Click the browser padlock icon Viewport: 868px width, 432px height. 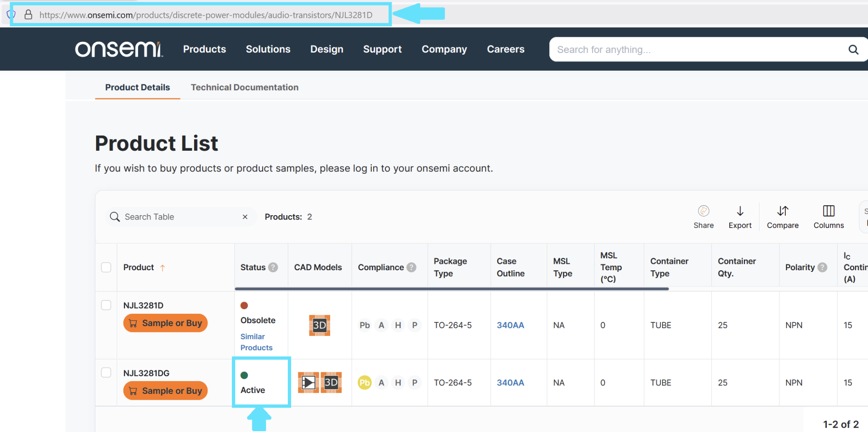click(x=28, y=15)
